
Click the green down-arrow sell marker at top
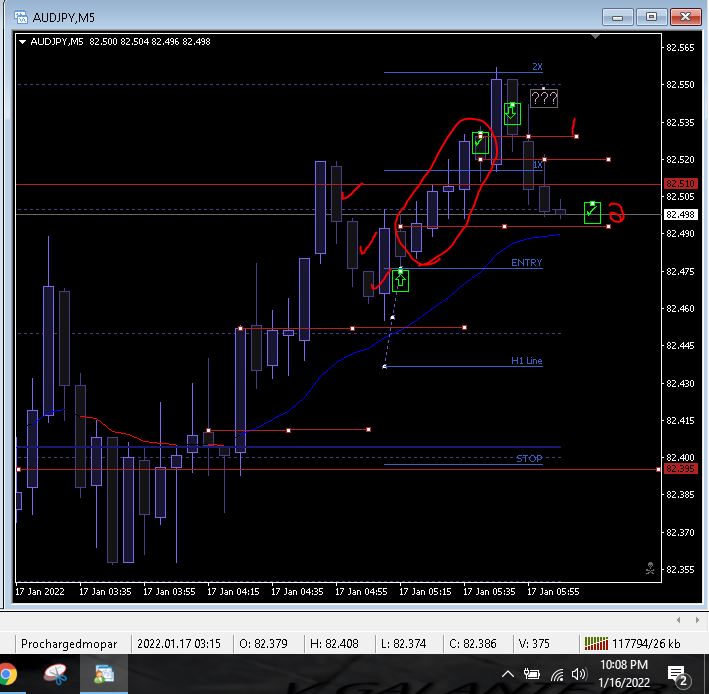512,113
